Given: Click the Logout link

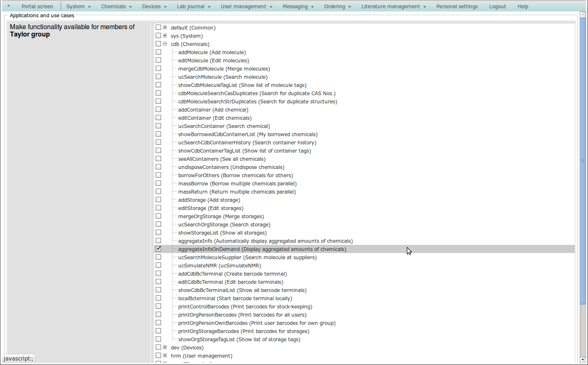Looking at the screenshot, I should [497, 7].
